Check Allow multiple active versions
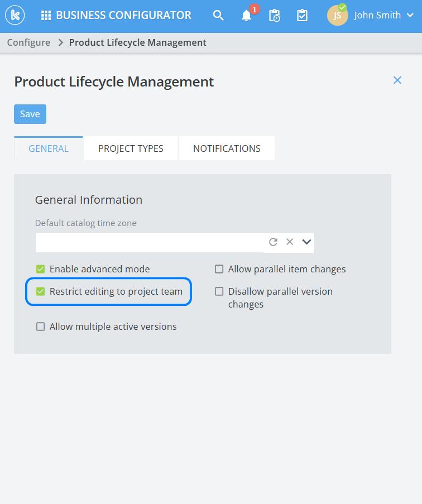Image resolution: width=422 pixels, height=504 pixels. click(40, 327)
